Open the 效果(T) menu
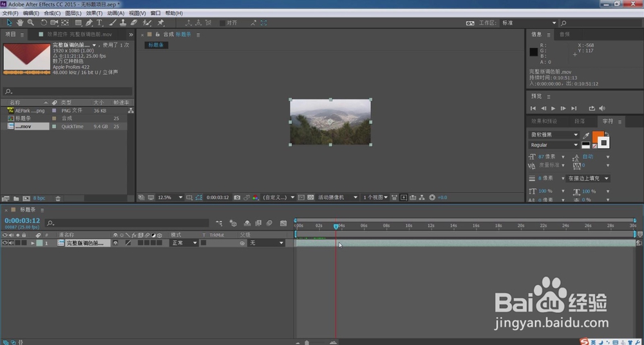The width and height of the screenshot is (644, 345). (x=94, y=13)
